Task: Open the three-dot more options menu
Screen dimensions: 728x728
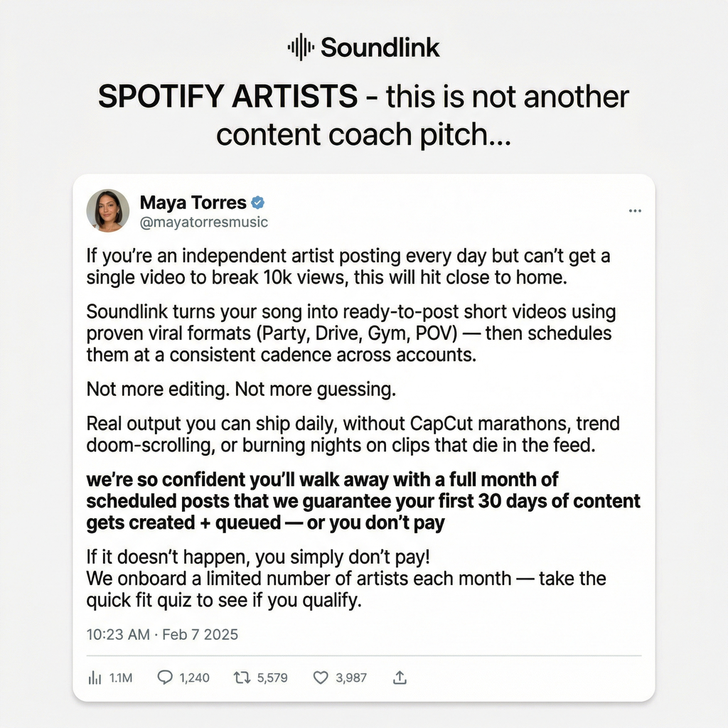Action: click(x=635, y=210)
